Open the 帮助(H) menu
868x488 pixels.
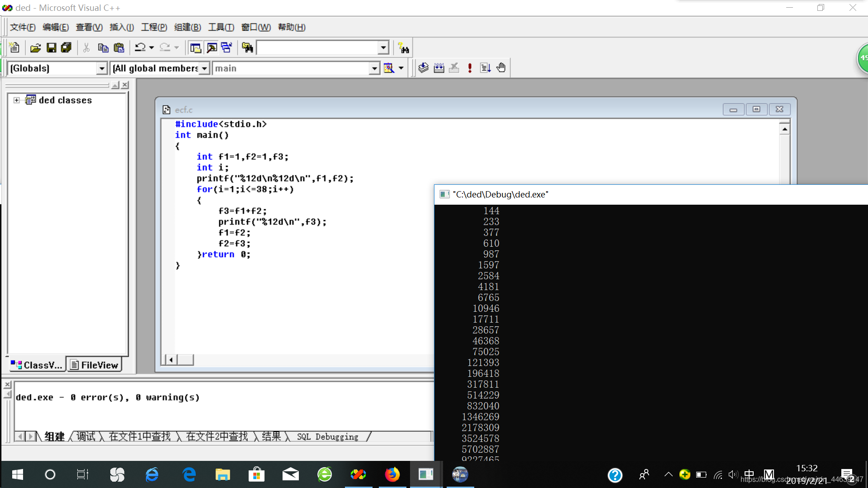coord(292,27)
